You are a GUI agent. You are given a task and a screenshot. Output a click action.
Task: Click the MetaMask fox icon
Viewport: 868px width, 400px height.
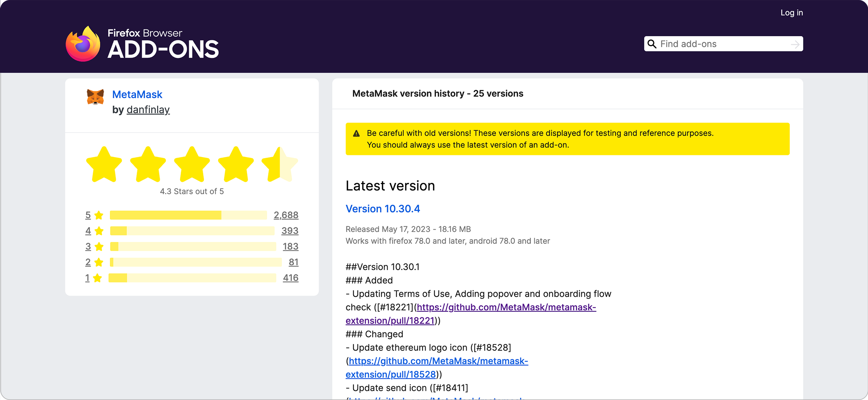click(x=95, y=97)
